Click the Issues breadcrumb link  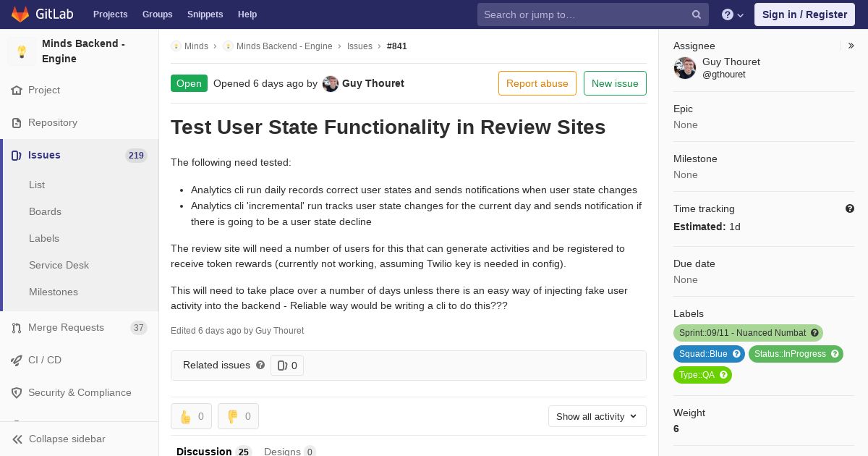point(359,46)
